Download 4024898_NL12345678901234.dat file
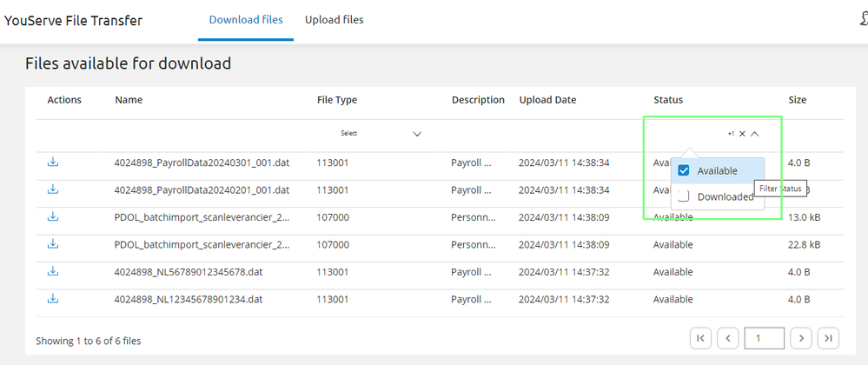 click(53, 299)
